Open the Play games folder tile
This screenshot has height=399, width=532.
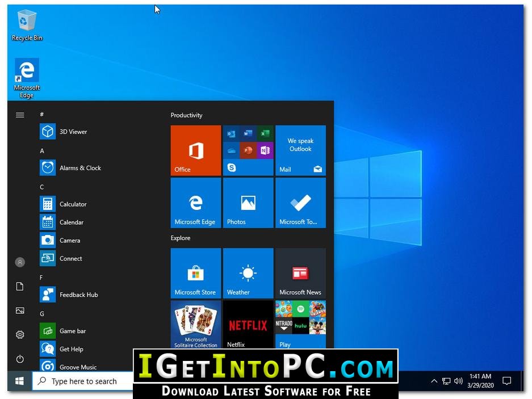point(300,324)
